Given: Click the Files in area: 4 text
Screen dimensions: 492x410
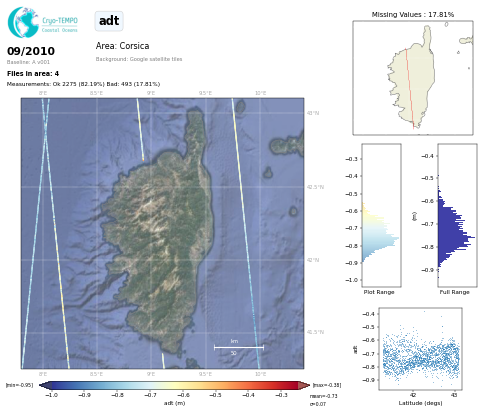Looking at the screenshot, I should (33, 73).
